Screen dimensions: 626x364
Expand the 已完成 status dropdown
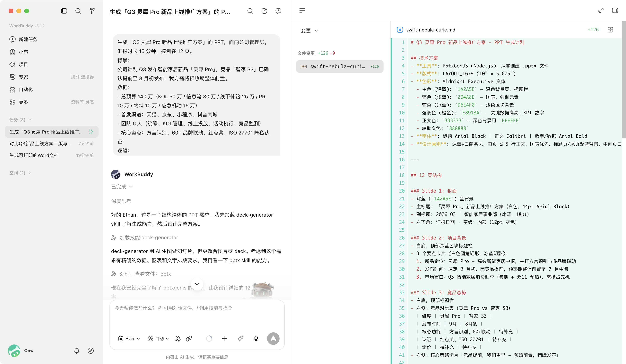(x=122, y=187)
